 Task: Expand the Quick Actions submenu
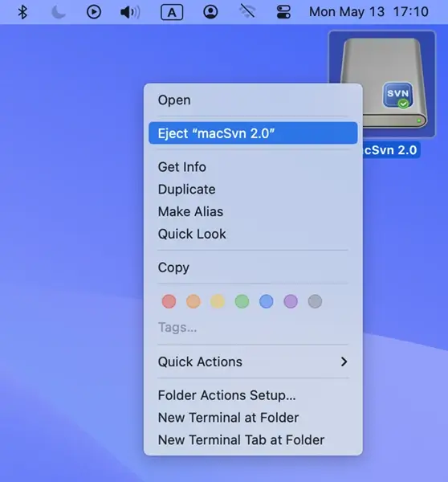coord(253,361)
